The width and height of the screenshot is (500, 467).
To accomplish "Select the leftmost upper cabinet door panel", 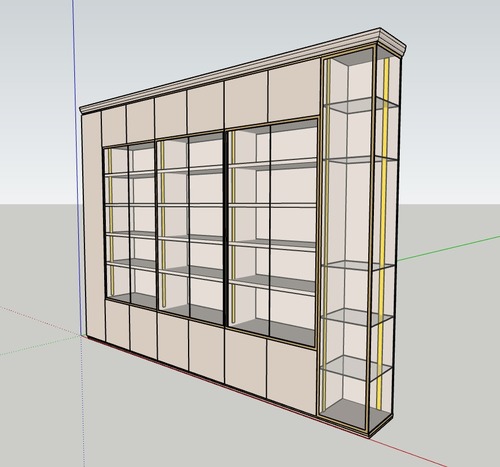I will tap(114, 127).
